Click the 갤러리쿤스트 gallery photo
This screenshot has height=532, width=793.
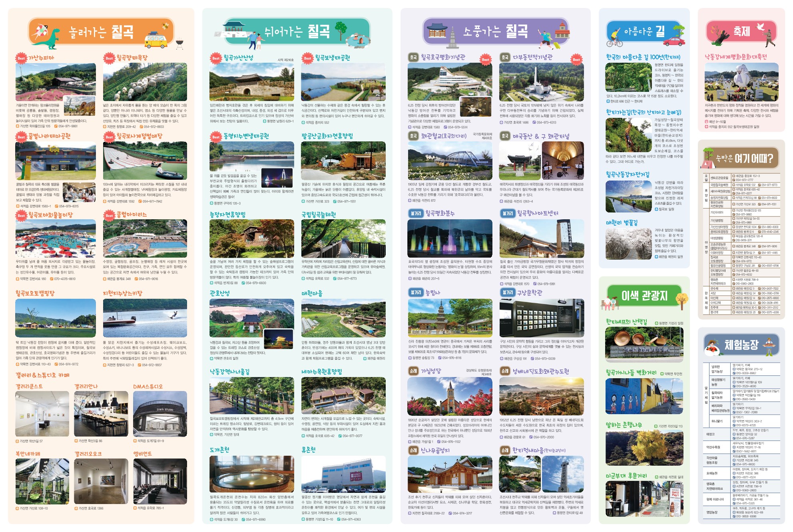coord(42,414)
